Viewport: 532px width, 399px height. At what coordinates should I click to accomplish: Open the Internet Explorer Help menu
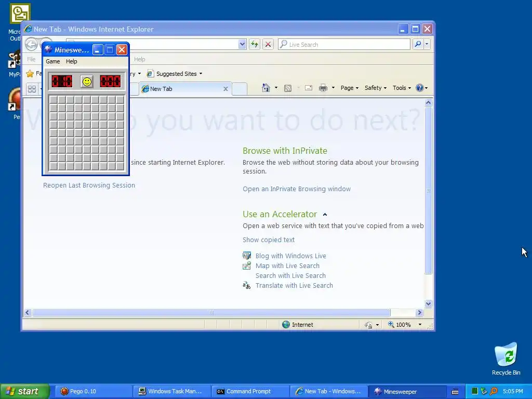pyautogui.click(x=139, y=59)
